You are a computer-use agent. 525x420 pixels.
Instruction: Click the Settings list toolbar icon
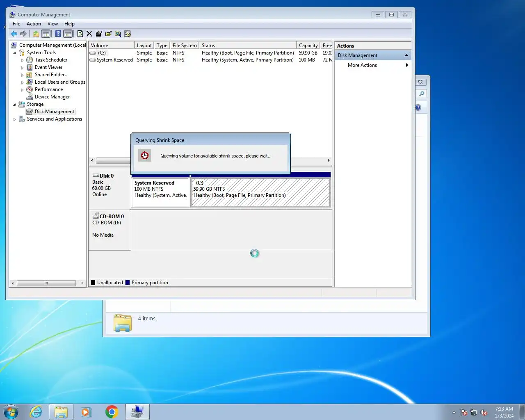tap(128, 34)
